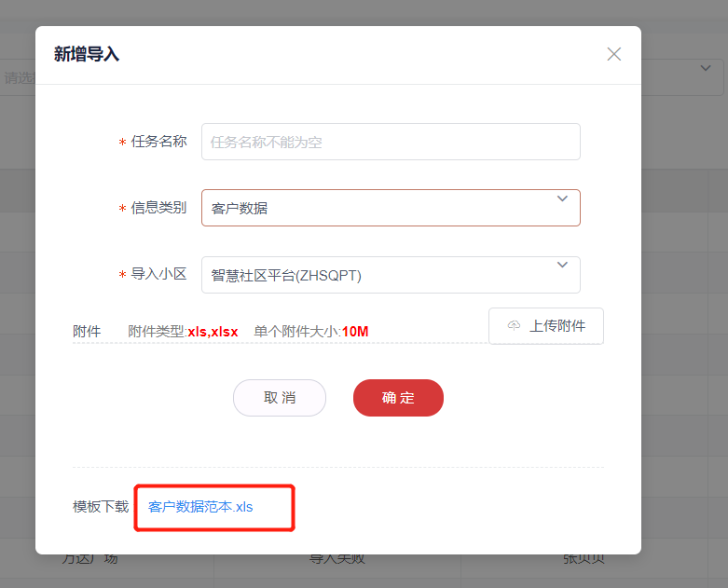Screen dimensions: 728x588
Task: Confirm with the red 确定 button
Action: 398,398
